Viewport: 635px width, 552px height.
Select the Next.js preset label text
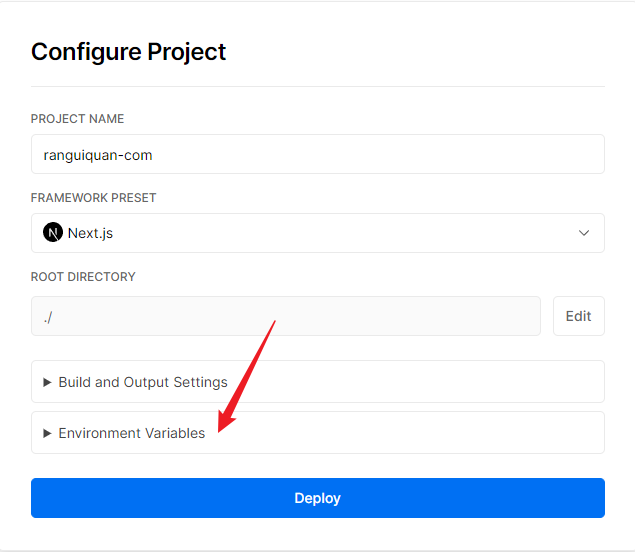(91, 233)
